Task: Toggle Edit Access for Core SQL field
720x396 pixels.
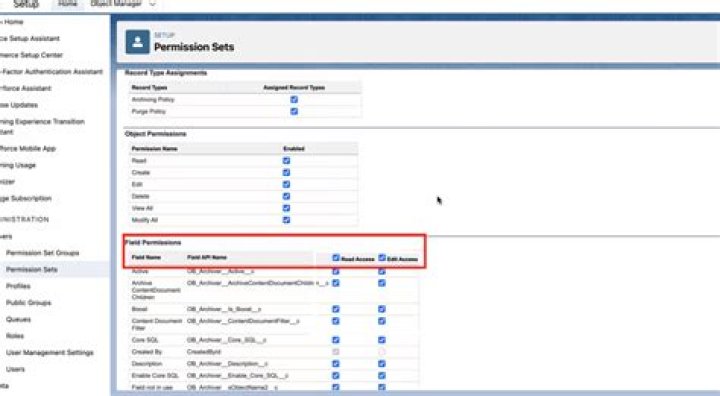Action: pos(382,340)
